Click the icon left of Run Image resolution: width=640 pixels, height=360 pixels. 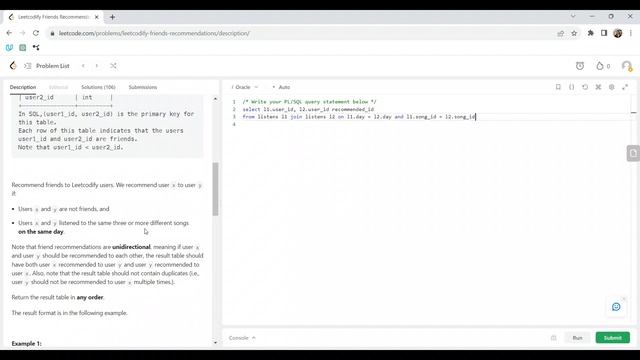553,338
